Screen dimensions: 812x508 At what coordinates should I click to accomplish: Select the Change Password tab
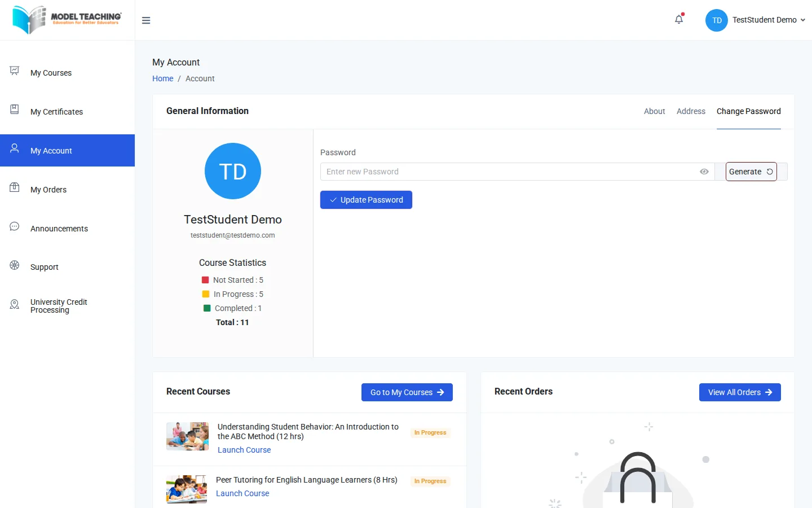[748, 111]
